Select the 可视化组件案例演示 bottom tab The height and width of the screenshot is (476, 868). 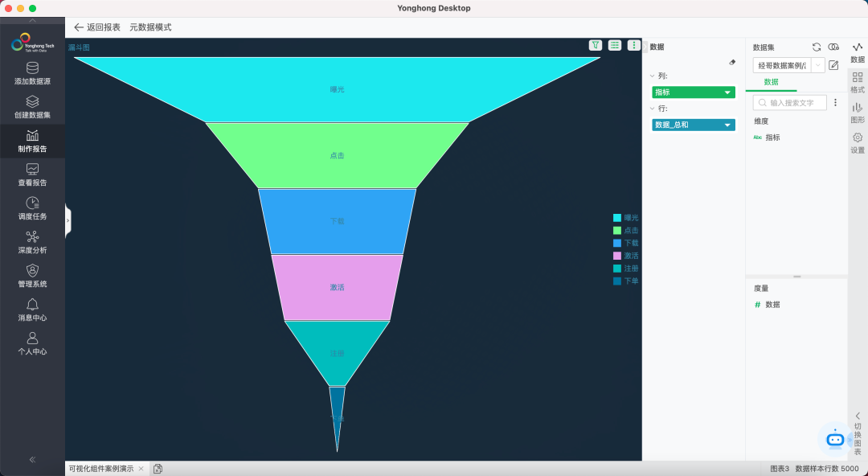pos(100,469)
